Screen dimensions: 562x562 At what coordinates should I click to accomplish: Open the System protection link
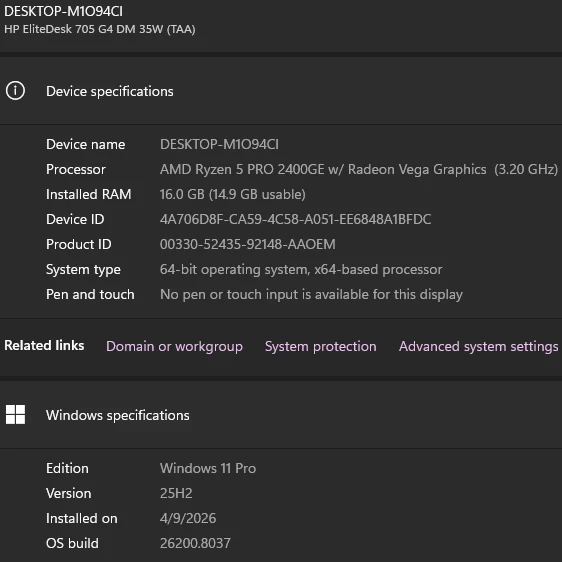tap(321, 346)
